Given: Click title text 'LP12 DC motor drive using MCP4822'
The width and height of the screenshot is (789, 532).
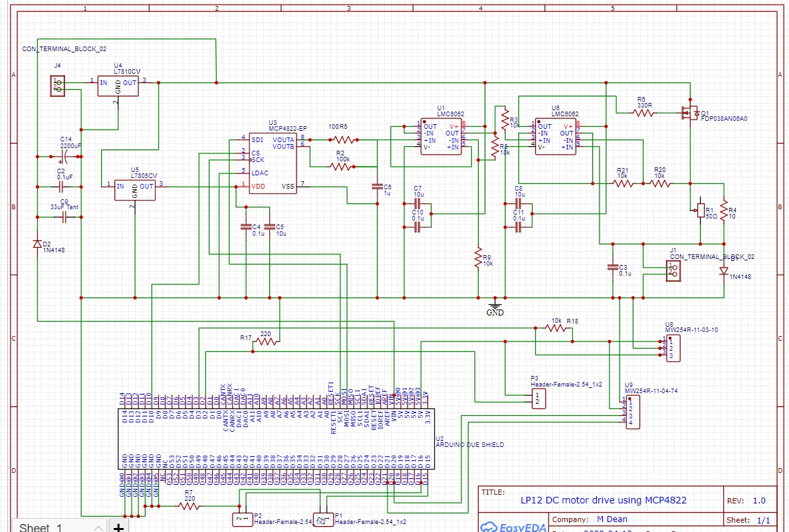Looking at the screenshot, I should [x=604, y=500].
